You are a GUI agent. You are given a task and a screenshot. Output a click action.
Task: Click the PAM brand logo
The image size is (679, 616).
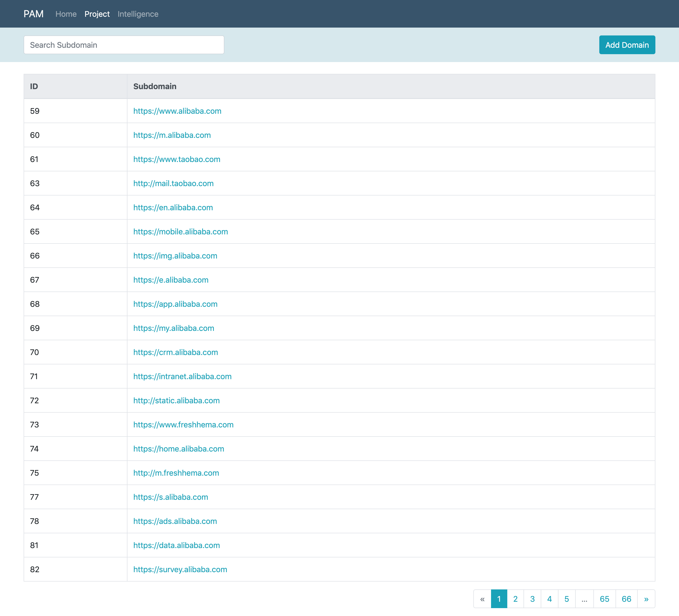click(x=34, y=14)
